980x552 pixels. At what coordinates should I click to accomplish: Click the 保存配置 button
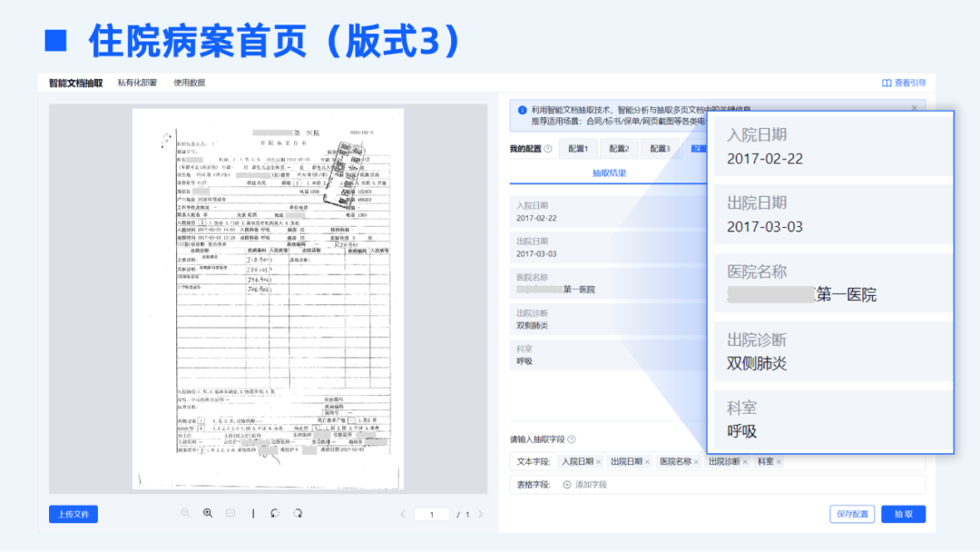point(852,515)
